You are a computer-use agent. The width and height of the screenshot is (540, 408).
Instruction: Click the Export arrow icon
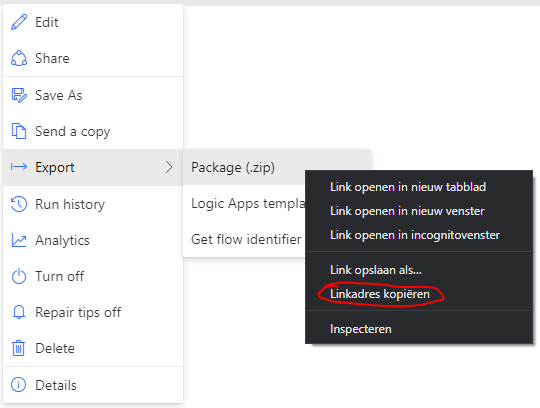point(19,167)
